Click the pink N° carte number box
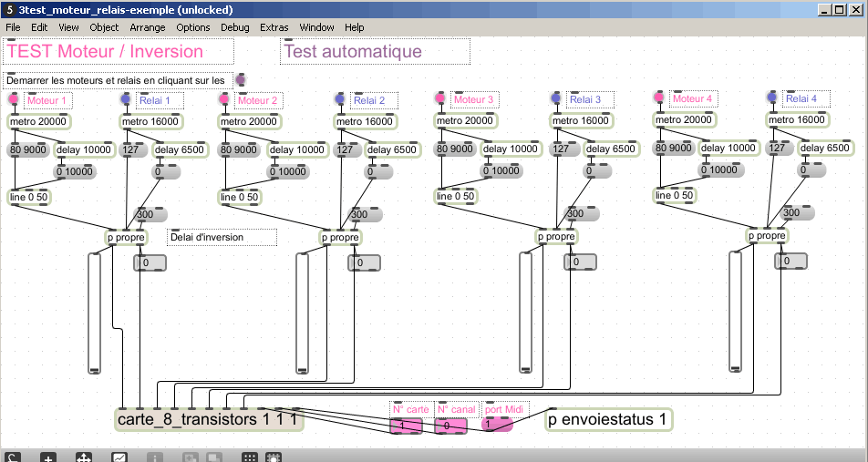The height and width of the screenshot is (462, 868). tap(410, 426)
